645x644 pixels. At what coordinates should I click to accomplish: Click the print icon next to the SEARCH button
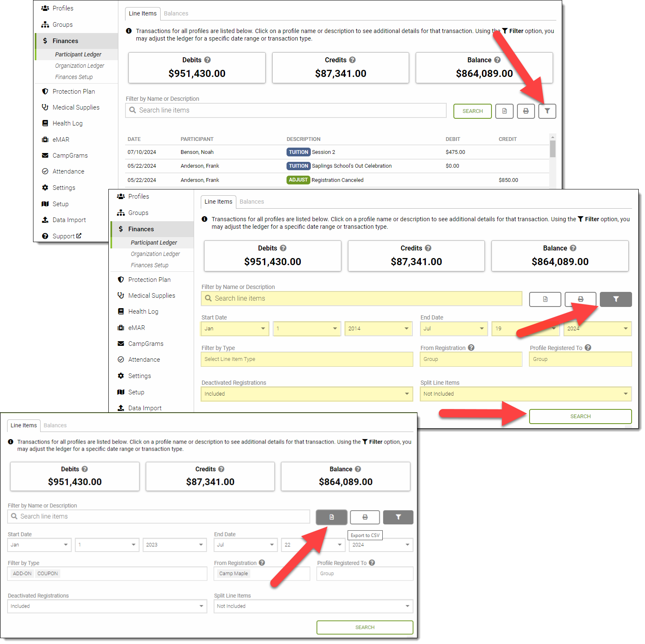click(525, 111)
